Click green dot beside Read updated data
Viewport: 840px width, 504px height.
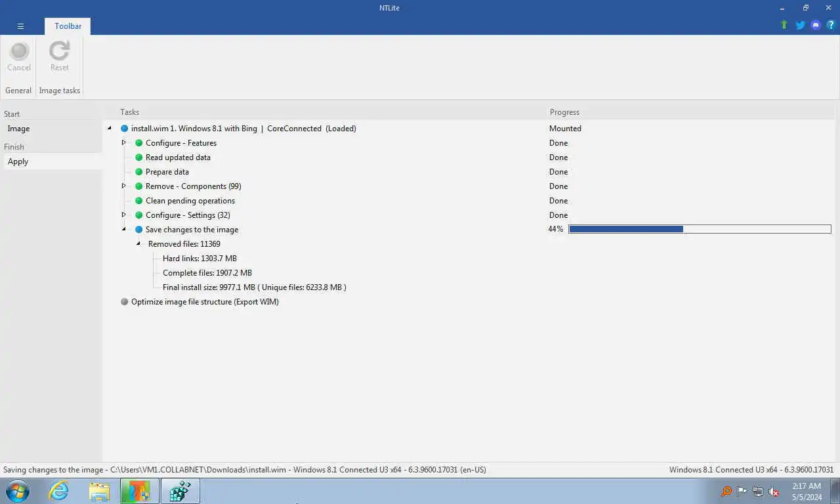click(x=138, y=157)
